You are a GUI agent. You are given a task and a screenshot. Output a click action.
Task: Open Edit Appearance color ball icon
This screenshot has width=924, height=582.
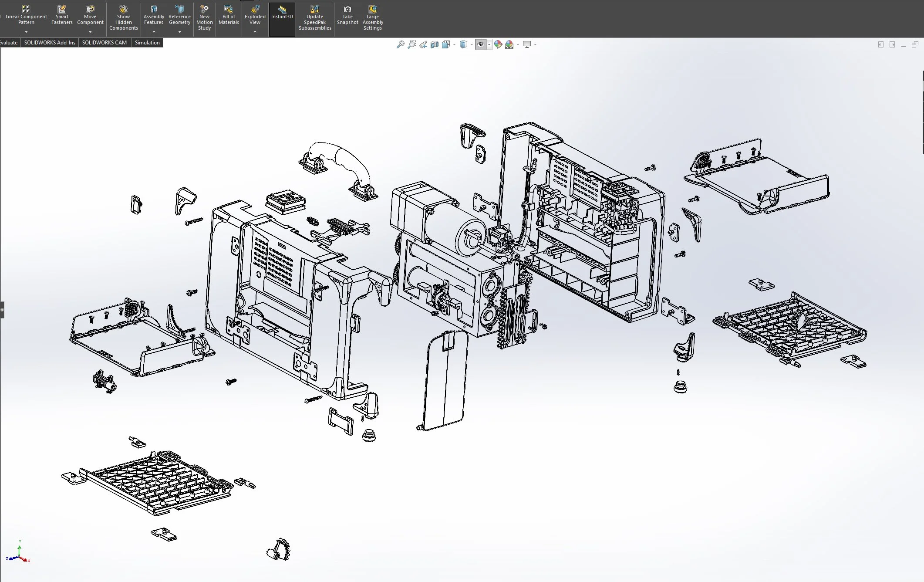(498, 44)
